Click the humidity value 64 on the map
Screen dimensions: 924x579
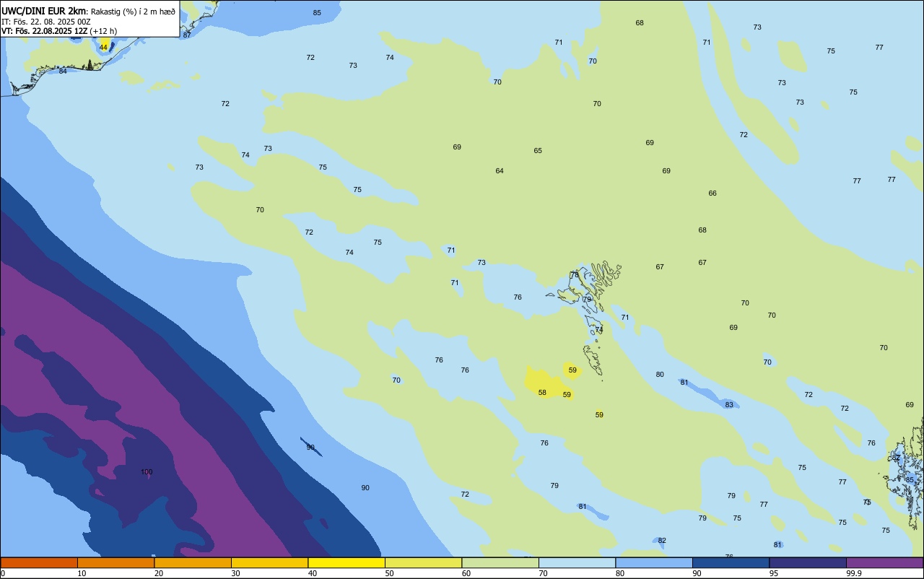pyautogui.click(x=500, y=171)
